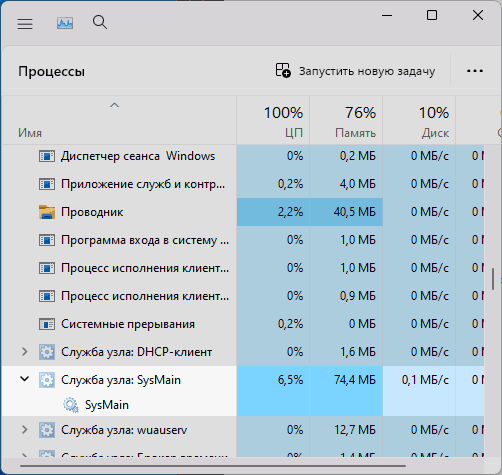
Task: Collapse Служба узла: SysMain group
Action: point(24,379)
